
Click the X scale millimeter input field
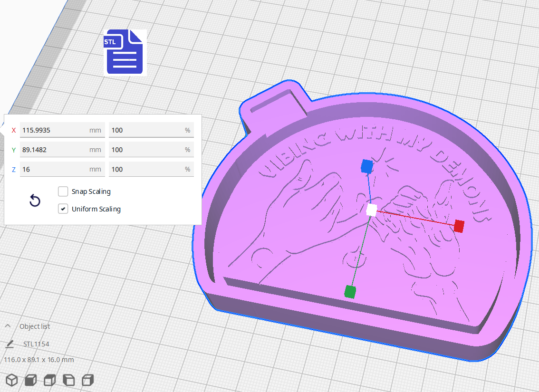(x=62, y=130)
